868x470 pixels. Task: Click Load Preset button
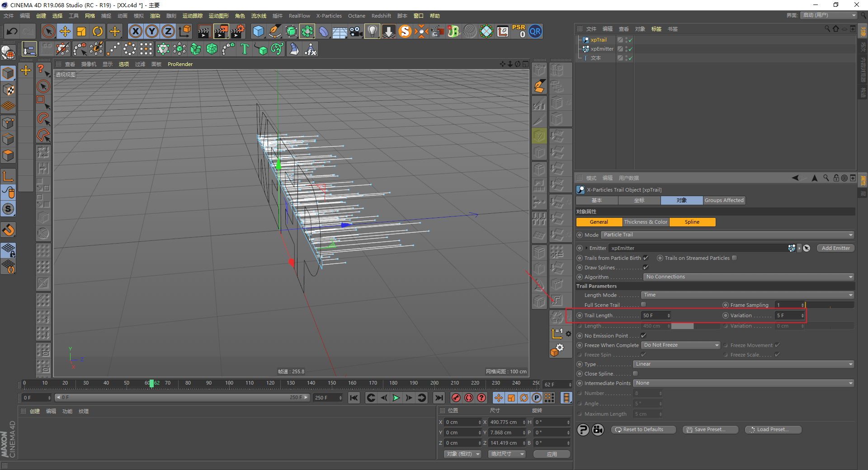pos(773,429)
